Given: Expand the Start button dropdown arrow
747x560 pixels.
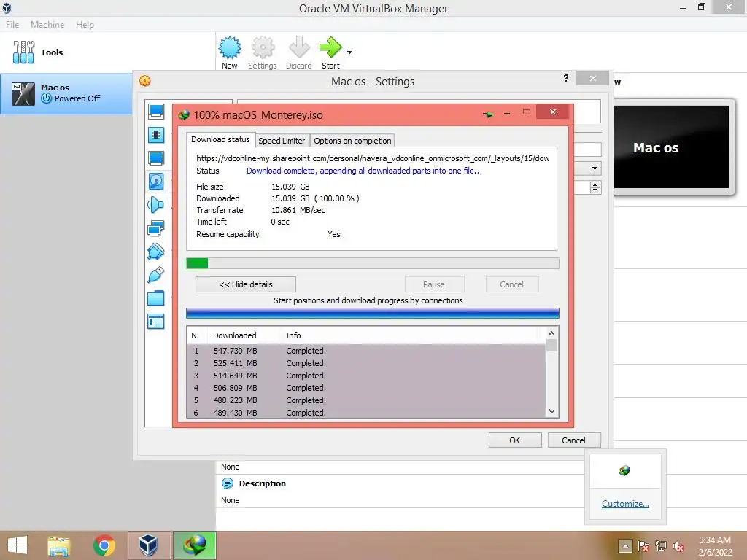Looking at the screenshot, I should [349, 52].
